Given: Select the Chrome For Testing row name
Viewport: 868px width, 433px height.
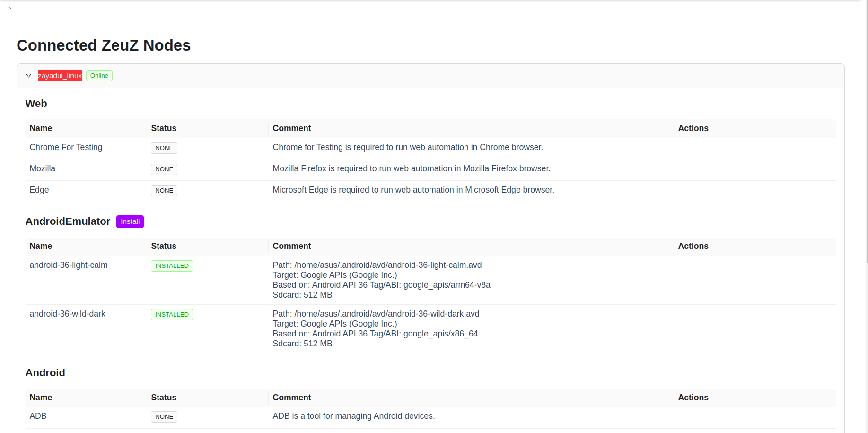Looking at the screenshot, I should [66, 147].
